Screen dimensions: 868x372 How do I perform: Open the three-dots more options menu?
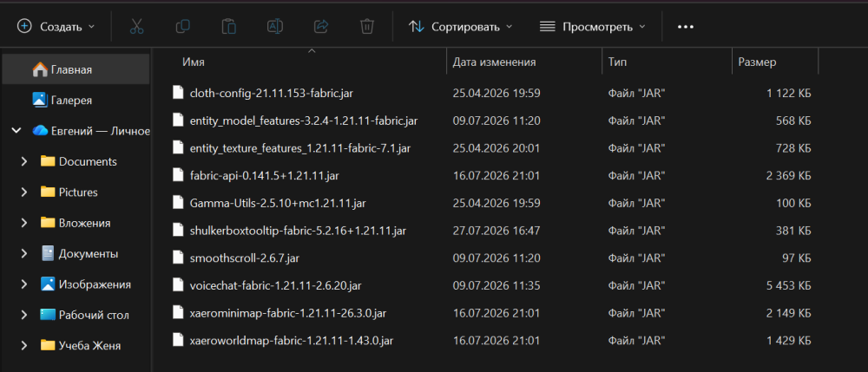686,27
